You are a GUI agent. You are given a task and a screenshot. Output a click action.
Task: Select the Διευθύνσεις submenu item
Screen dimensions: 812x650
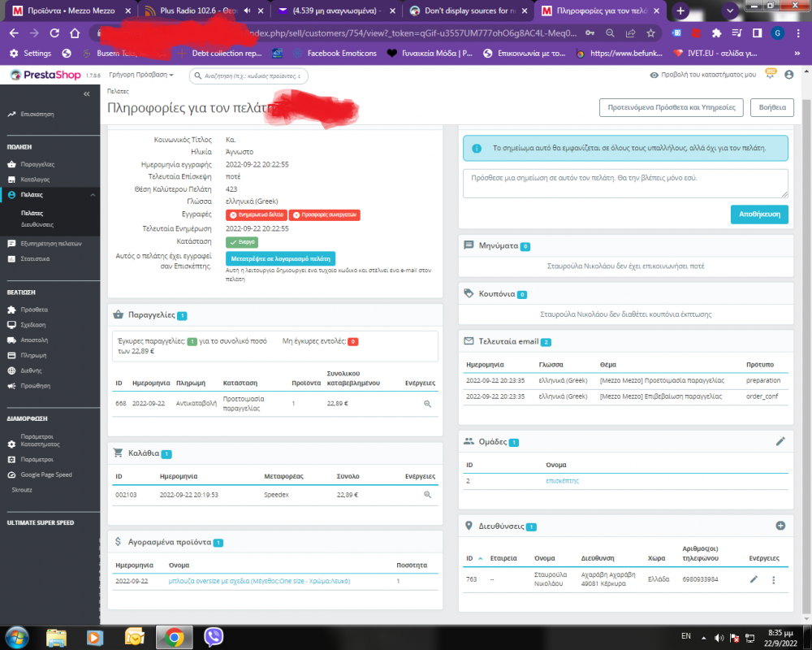pos(37,224)
